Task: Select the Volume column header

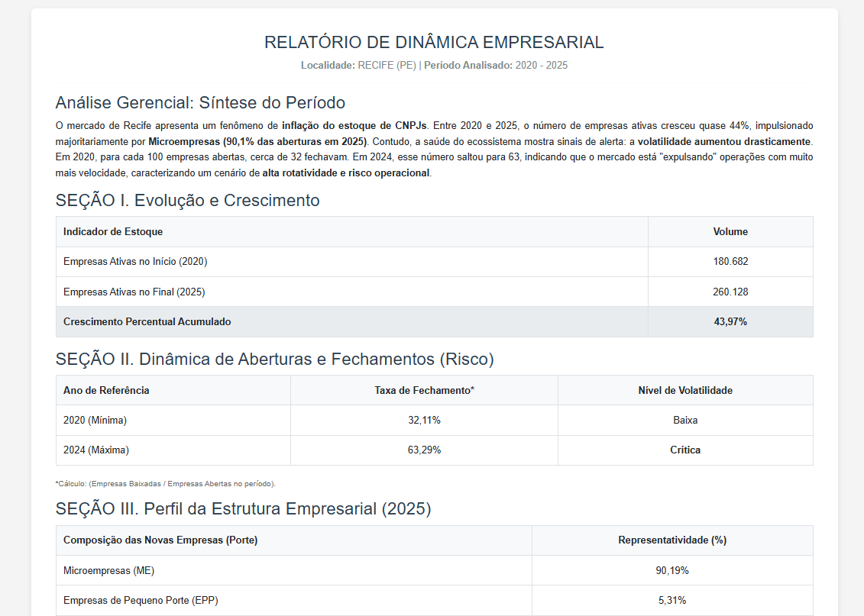Action: click(x=730, y=231)
